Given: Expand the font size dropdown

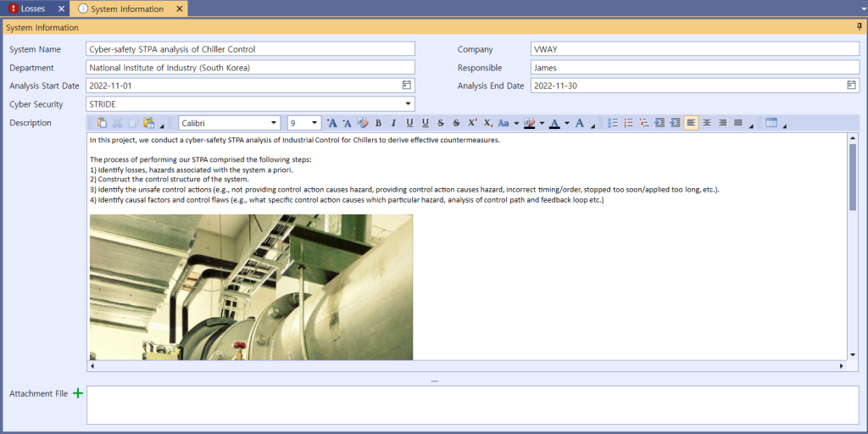Looking at the screenshot, I should pyautogui.click(x=314, y=123).
